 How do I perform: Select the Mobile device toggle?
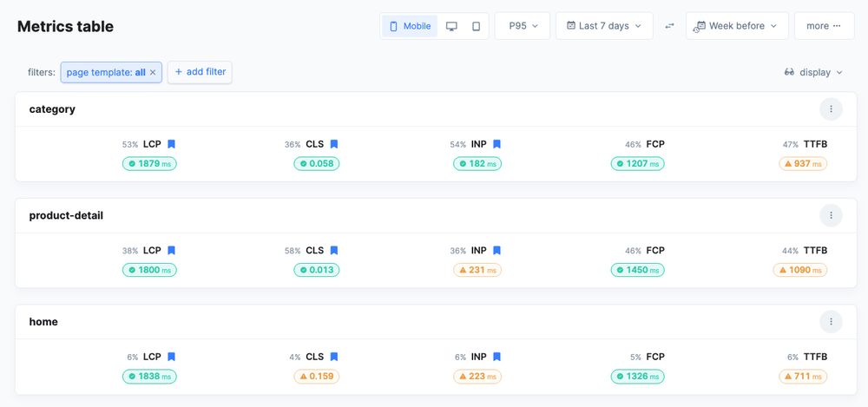tap(410, 26)
